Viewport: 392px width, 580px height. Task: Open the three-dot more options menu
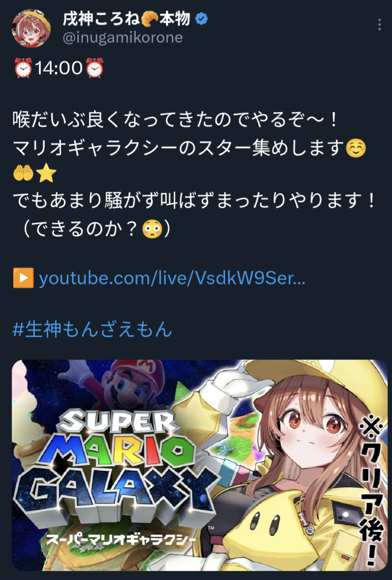(x=379, y=25)
